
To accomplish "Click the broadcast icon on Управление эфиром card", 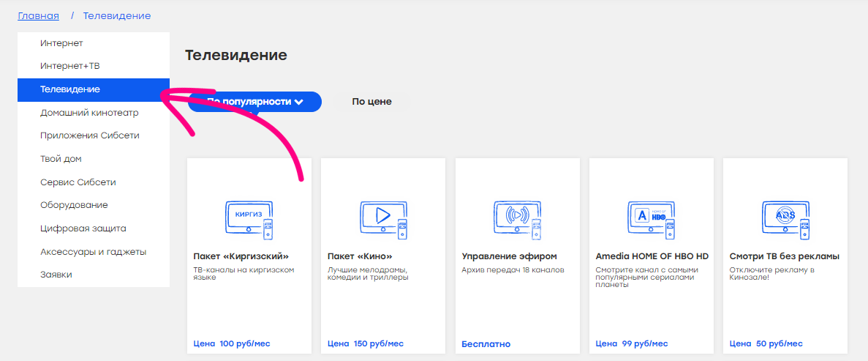I will point(517,220).
